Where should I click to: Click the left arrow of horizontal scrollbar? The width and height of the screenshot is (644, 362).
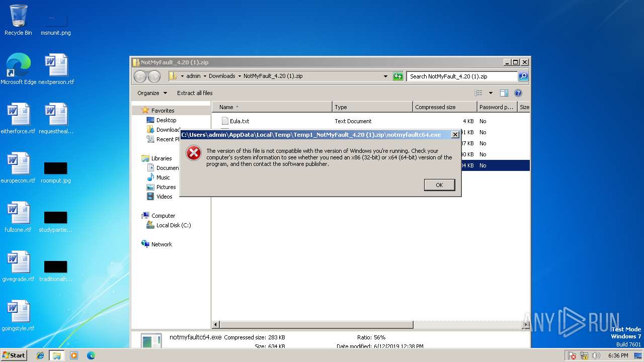coord(216,325)
